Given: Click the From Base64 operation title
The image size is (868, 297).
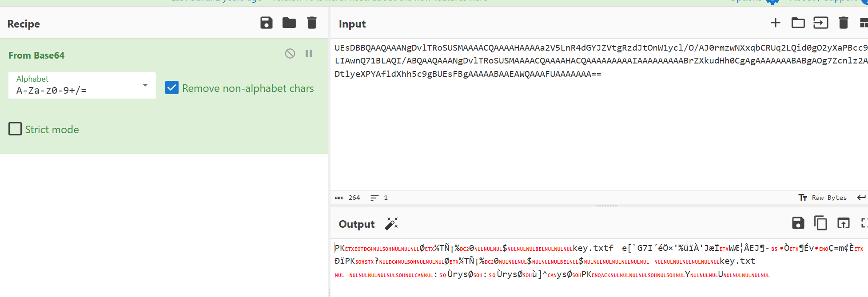Looking at the screenshot, I should [36, 55].
